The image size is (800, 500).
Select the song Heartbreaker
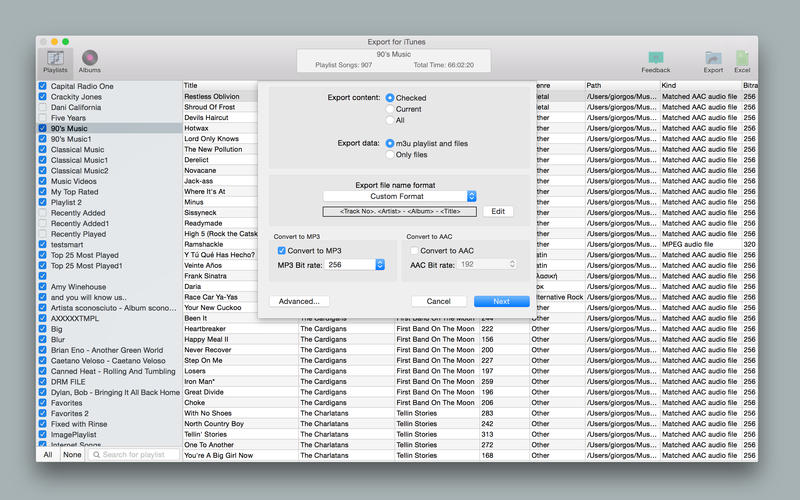pyautogui.click(x=205, y=329)
